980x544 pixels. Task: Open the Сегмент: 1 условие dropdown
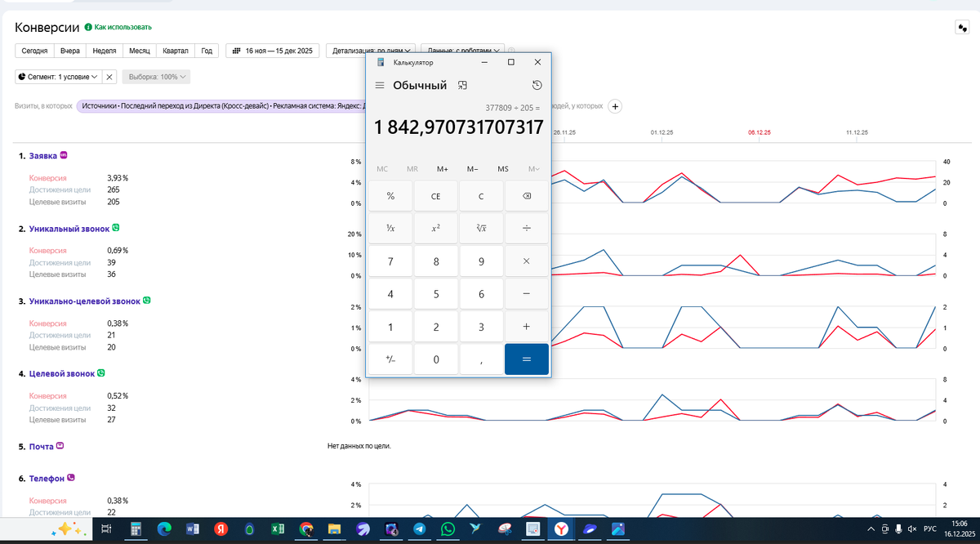click(x=58, y=77)
